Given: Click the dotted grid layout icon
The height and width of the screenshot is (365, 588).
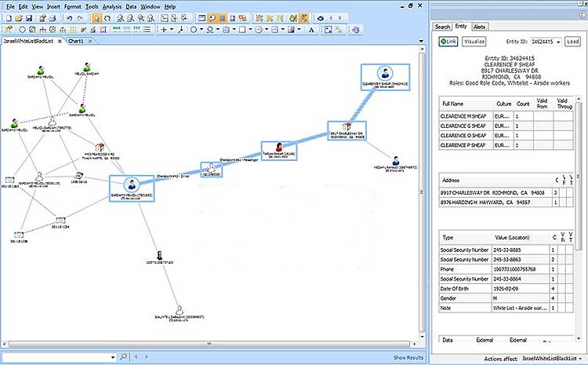Looking at the screenshot, I should point(73,29).
